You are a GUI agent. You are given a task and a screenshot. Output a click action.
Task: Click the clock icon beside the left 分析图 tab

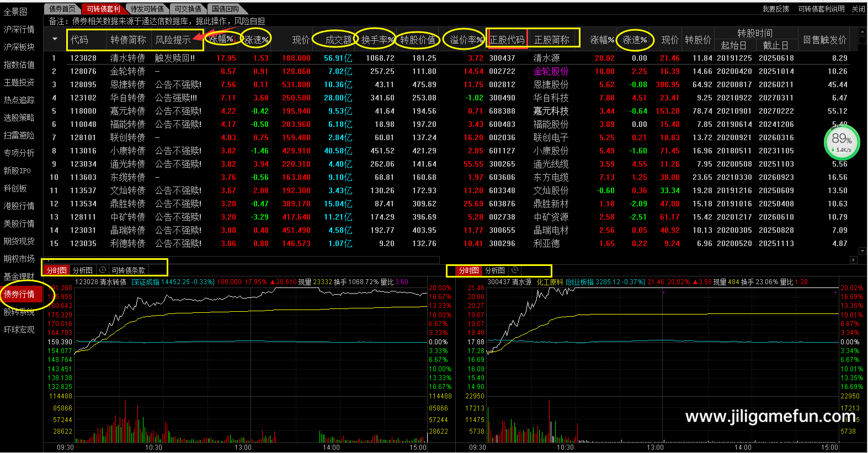(102, 270)
